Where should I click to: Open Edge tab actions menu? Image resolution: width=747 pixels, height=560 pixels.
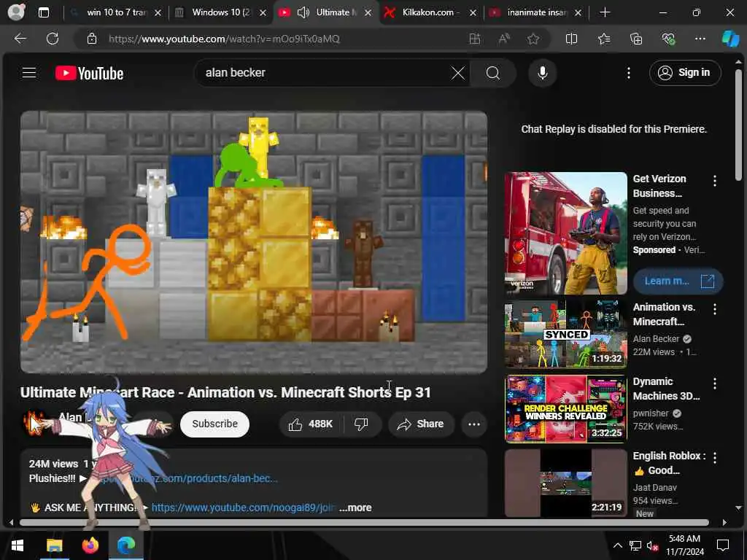click(x=43, y=12)
